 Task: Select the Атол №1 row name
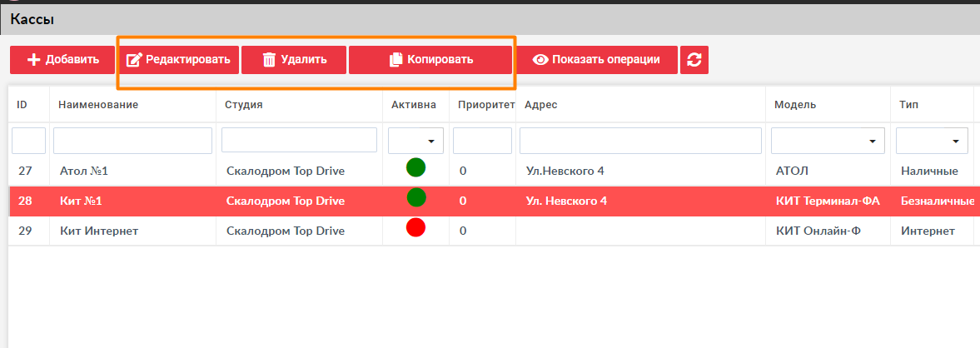click(84, 171)
